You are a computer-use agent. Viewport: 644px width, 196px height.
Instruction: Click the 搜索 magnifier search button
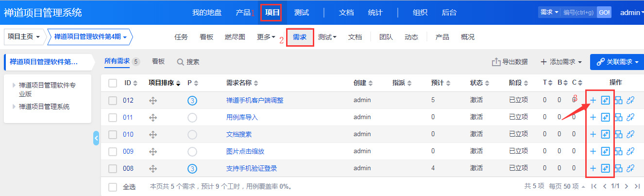pyautogui.click(x=188, y=62)
